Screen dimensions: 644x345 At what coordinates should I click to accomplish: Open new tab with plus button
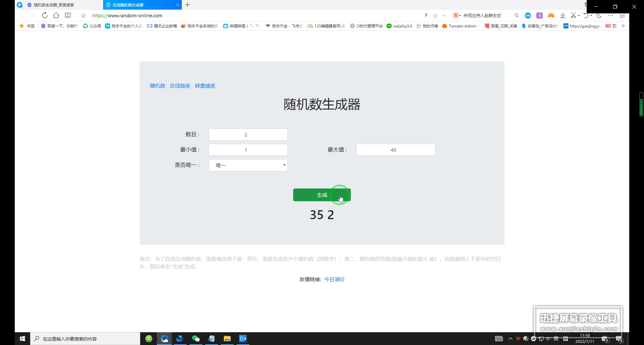pos(187,5)
